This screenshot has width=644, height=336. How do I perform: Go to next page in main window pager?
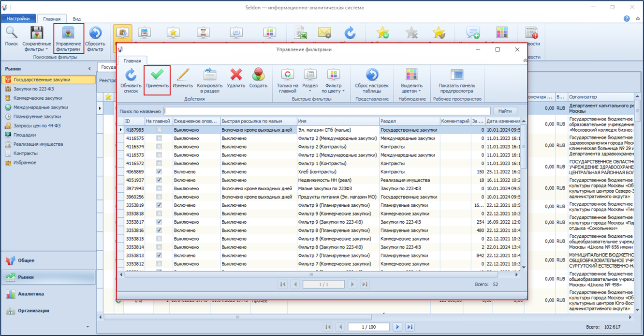click(x=397, y=327)
